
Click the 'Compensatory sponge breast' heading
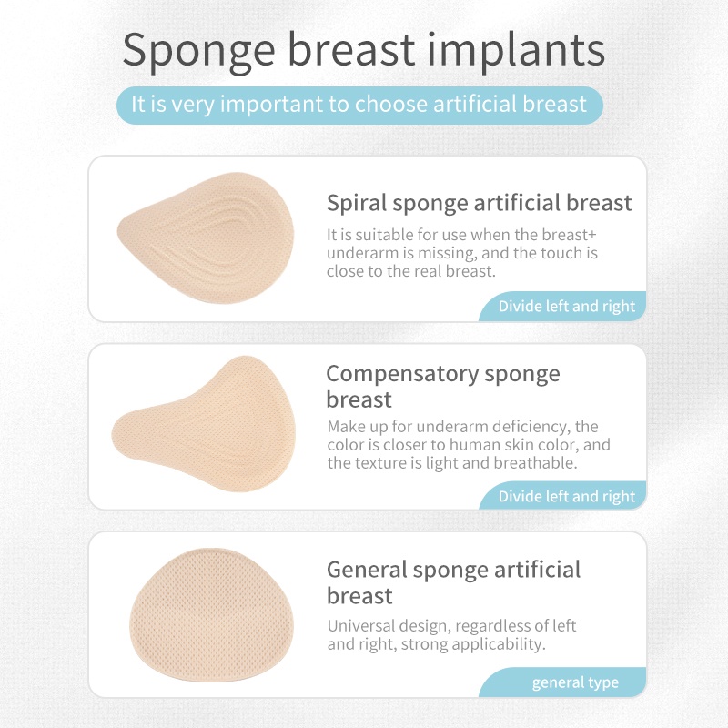(443, 386)
